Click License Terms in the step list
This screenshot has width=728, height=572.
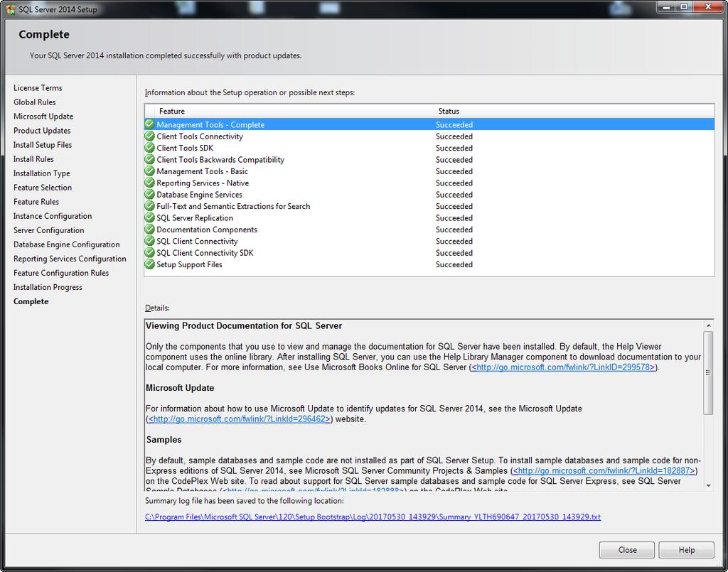point(38,87)
